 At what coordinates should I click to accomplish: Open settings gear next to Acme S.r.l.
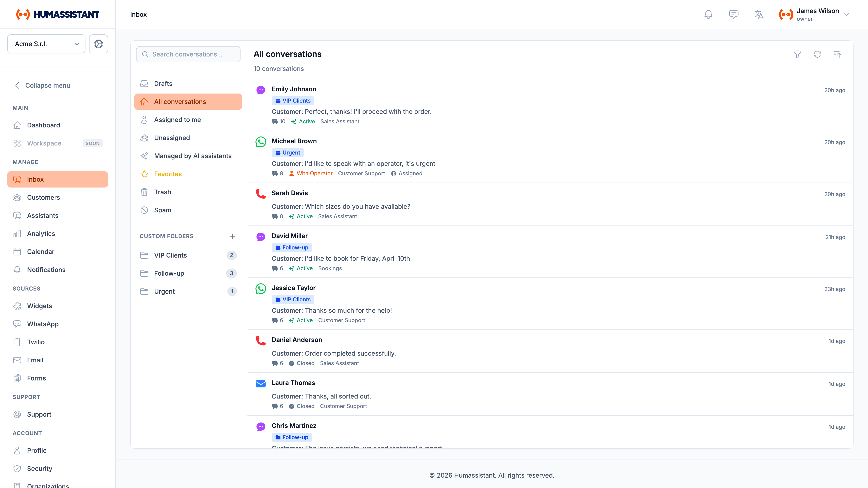tap(98, 44)
